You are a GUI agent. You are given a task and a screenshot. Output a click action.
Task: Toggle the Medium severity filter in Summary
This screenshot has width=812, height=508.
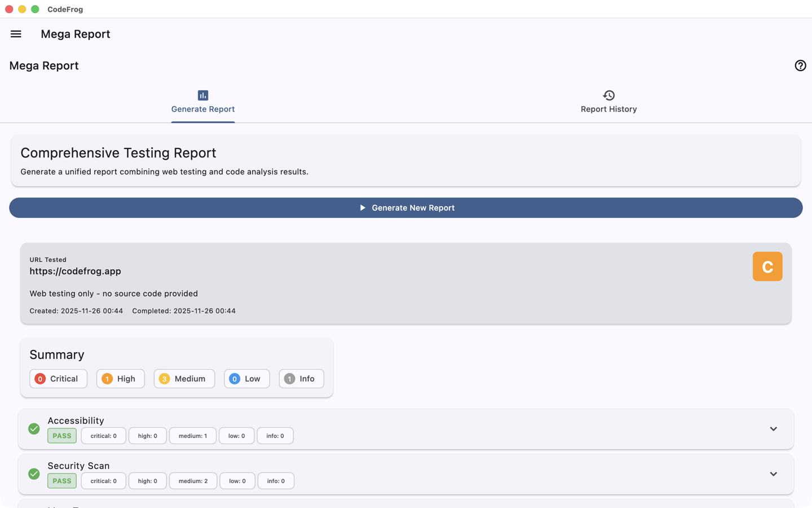pos(184,379)
